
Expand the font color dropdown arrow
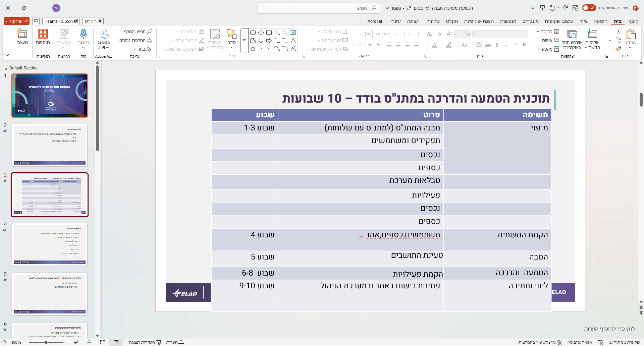[x=428, y=45]
